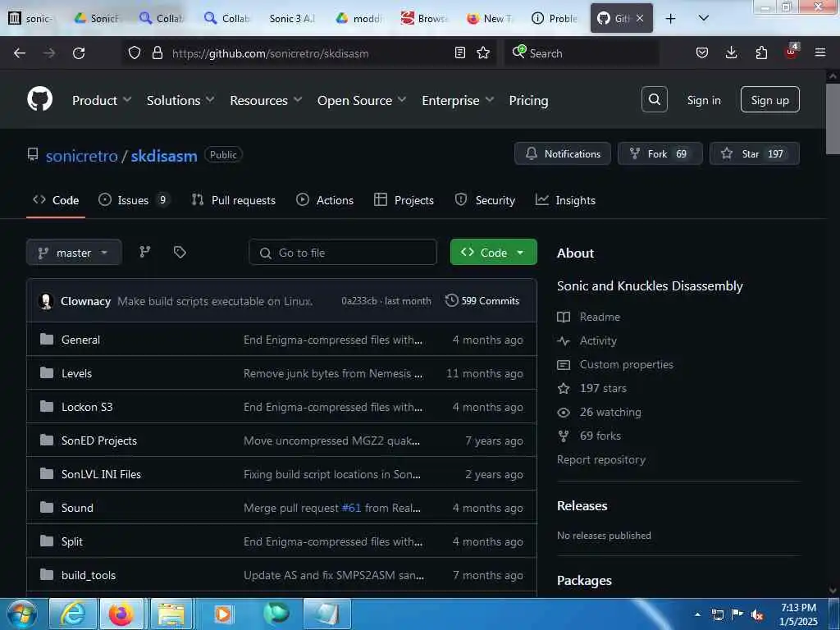Open the SonED Projects folder
The width and height of the screenshot is (840, 630).
pos(99,441)
